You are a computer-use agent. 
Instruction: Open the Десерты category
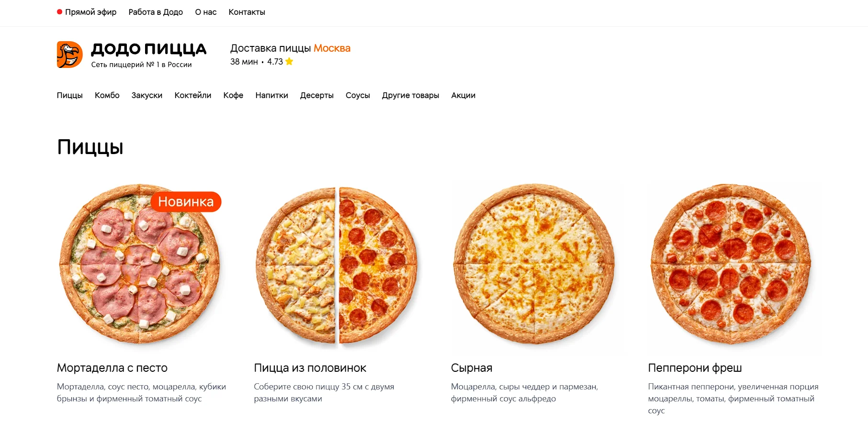(317, 95)
